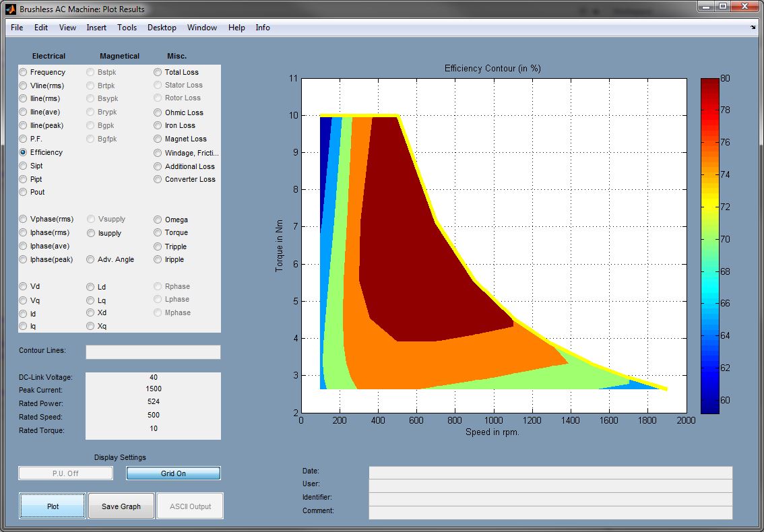Open the Info menu
764x532 pixels.
(x=263, y=28)
